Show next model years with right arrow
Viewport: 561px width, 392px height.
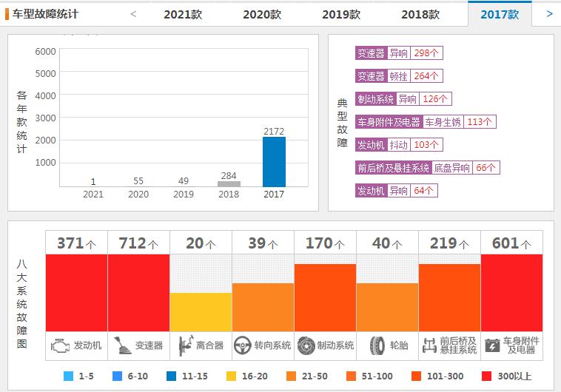[x=550, y=14]
